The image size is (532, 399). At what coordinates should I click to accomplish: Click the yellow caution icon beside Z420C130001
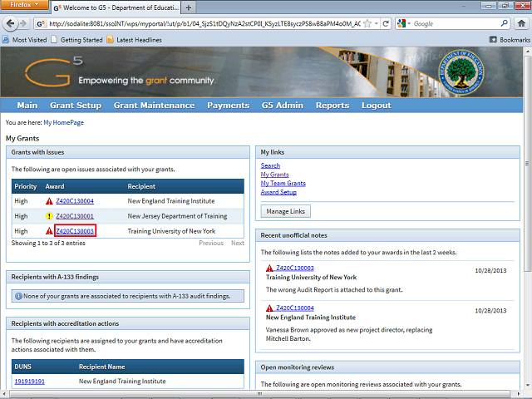(x=49, y=216)
